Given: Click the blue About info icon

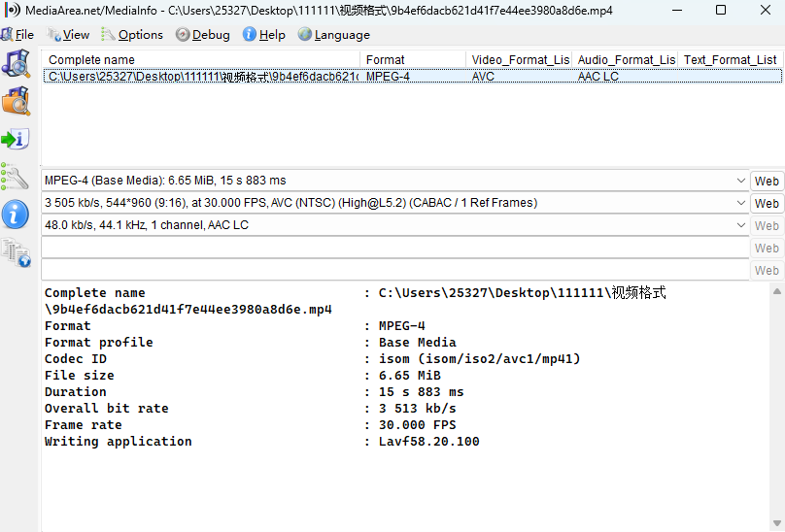Looking at the screenshot, I should (x=15, y=215).
